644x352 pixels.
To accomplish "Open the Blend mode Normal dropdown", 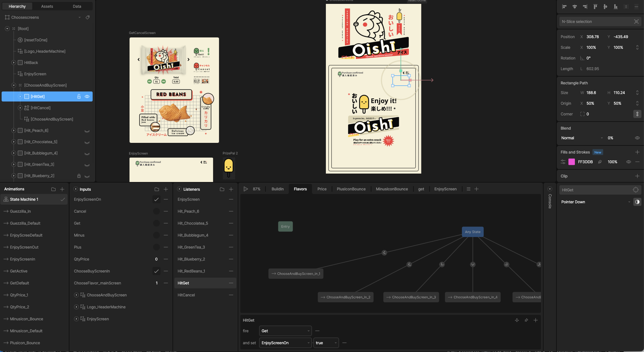I will point(582,138).
